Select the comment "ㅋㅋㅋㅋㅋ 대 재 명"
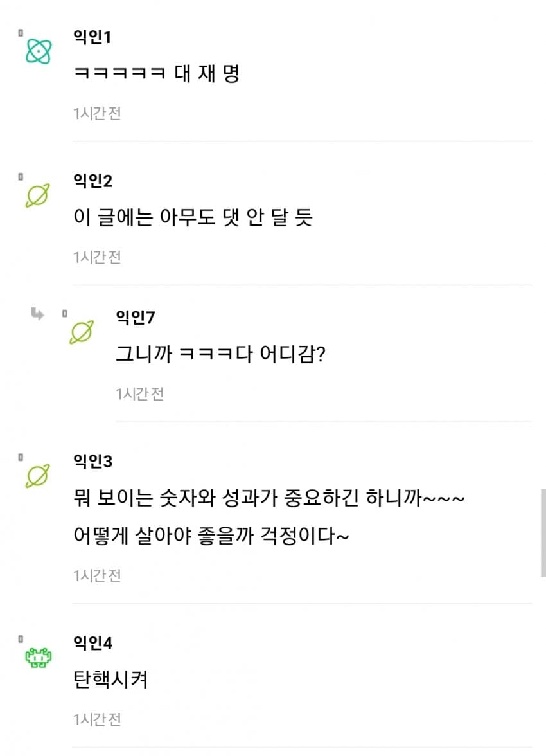The height and width of the screenshot is (756, 546). click(x=157, y=74)
